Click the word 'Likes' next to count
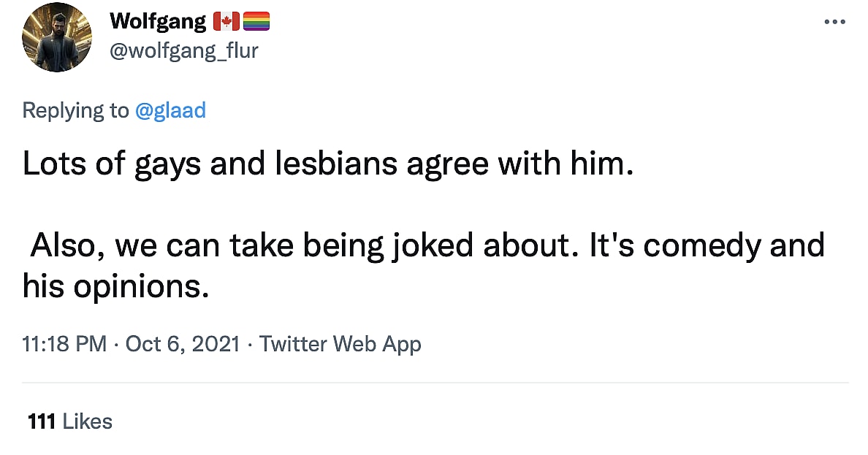868x455 pixels. click(88, 421)
